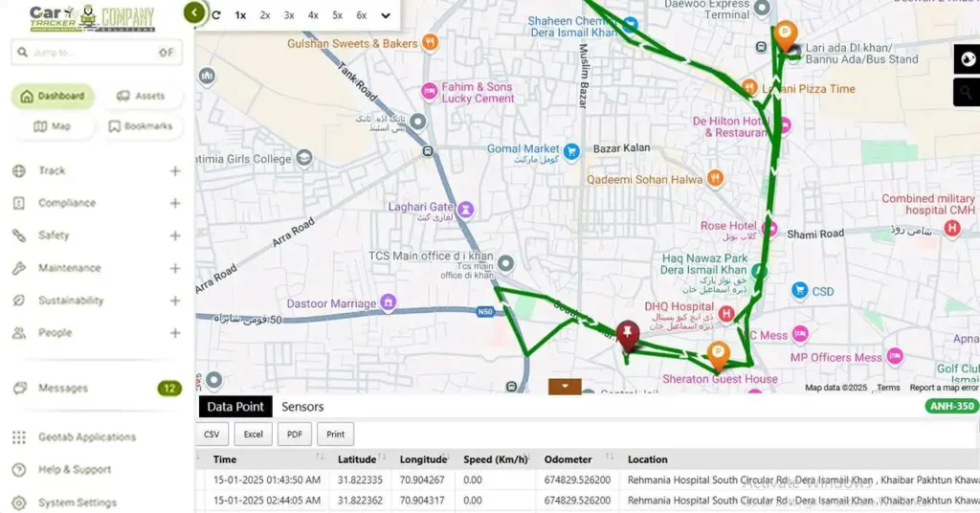980x513 pixels.
Task: Open Messages in the sidebar
Action: click(63, 388)
